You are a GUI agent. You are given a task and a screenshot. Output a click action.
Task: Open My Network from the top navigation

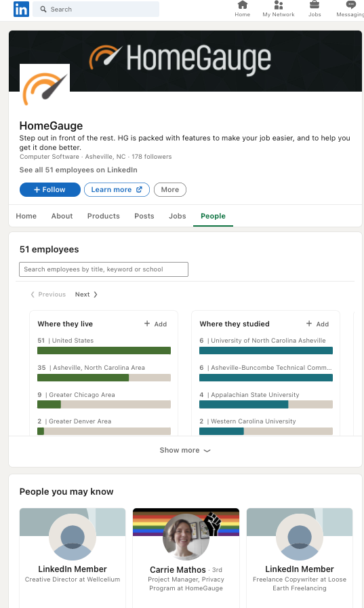coord(279,9)
